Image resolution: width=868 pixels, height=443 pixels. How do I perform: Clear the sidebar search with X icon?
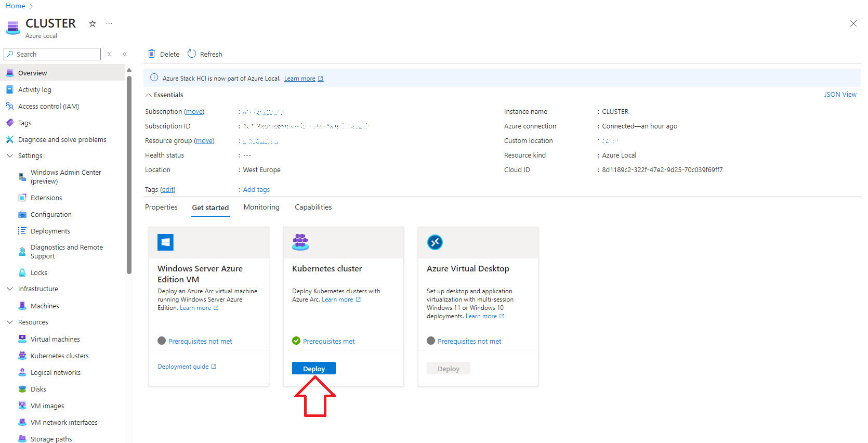[109, 54]
